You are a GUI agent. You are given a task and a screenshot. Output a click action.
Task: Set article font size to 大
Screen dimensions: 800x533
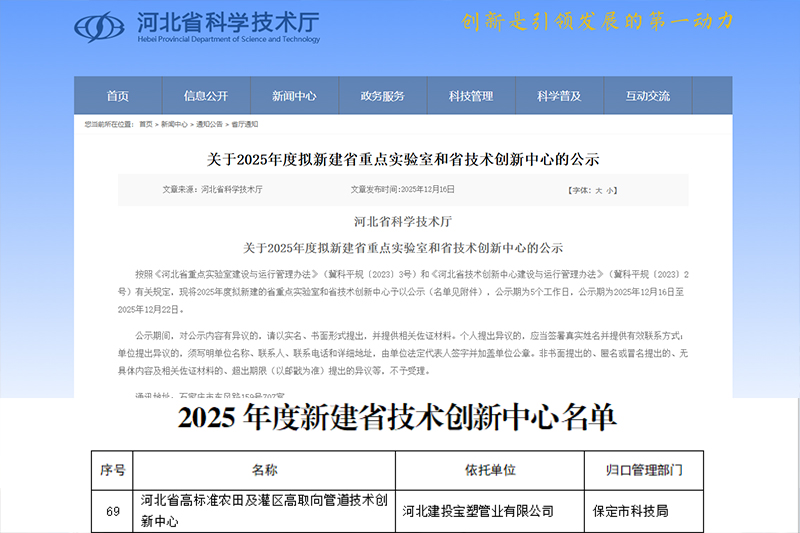pyautogui.click(x=598, y=189)
